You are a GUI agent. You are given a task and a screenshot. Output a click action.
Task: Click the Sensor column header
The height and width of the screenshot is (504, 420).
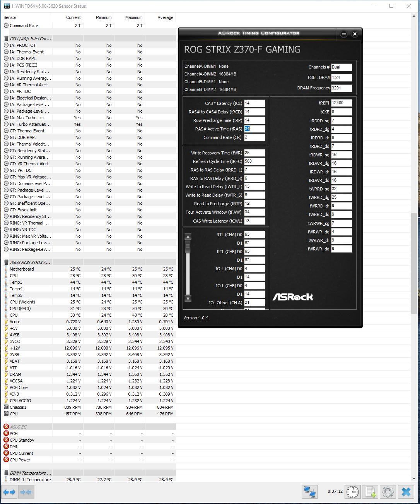(27, 17)
